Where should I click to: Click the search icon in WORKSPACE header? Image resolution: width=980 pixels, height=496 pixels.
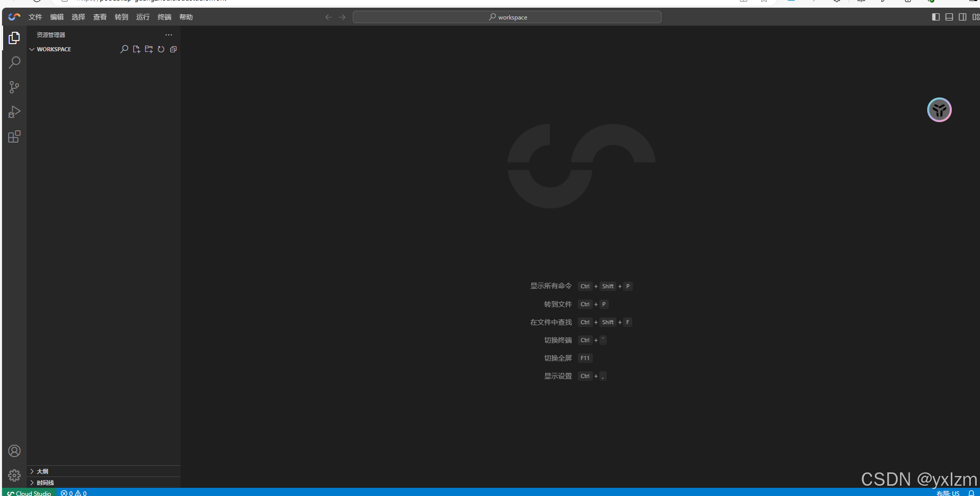pyautogui.click(x=124, y=49)
